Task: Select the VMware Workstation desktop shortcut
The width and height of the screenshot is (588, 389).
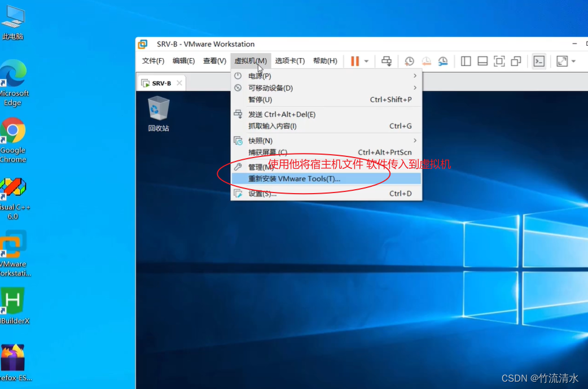Action: point(14,254)
